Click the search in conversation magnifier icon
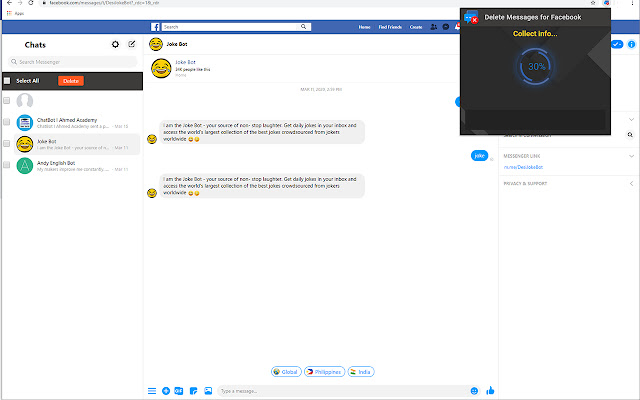Image resolution: width=640 pixels, height=400 pixels. pyautogui.click(x=630, y=135)
